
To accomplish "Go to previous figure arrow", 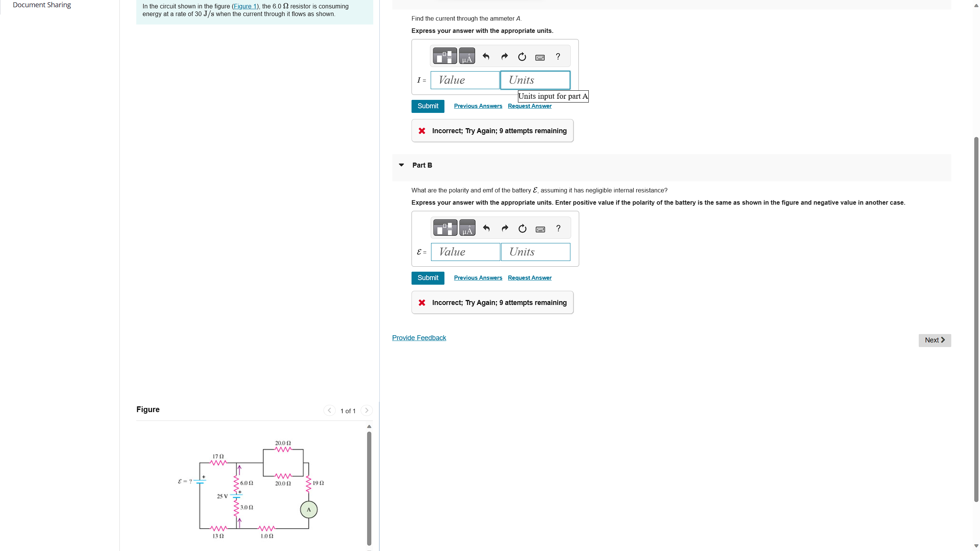I will (x=329, y=411).
